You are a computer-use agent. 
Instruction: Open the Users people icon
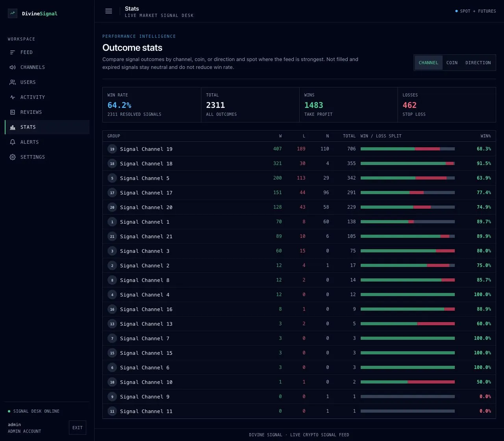coord(13,82)
